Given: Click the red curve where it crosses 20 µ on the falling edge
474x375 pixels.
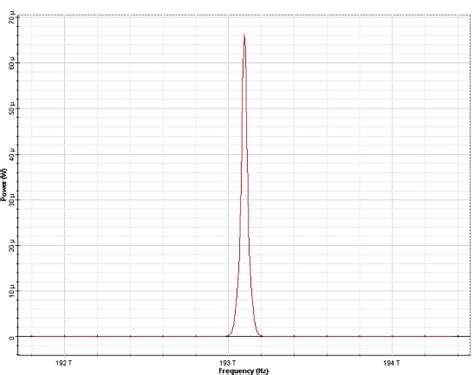Looking at the screenshot, I should pyautogui.click(x=250, y=245).
